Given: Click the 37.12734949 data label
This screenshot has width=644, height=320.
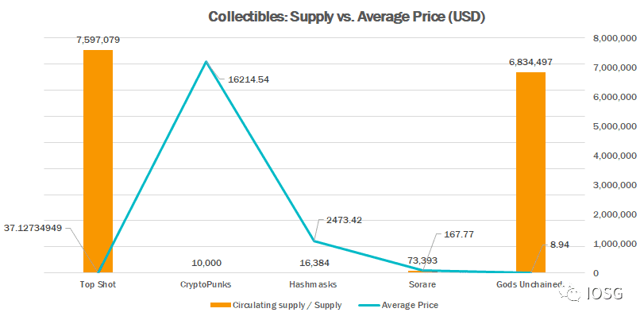Looking at the screenshot, I should pyautogui.click(x=33, y=228).
